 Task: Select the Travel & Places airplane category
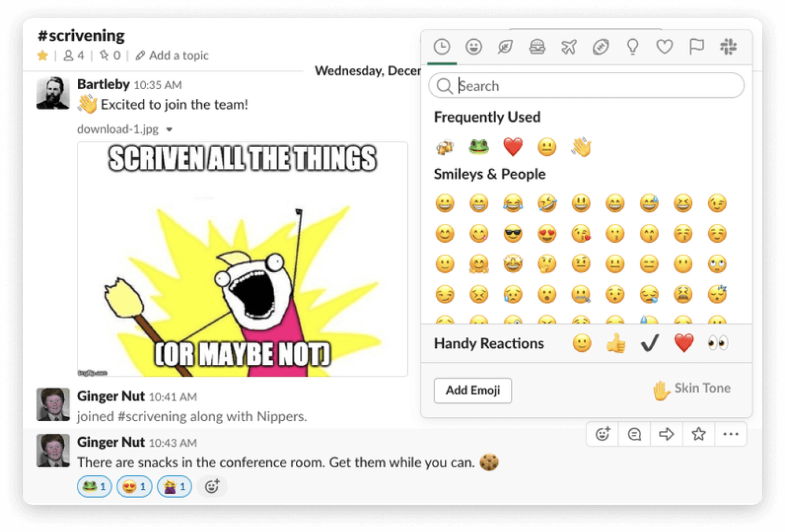[x=569, y=47]
